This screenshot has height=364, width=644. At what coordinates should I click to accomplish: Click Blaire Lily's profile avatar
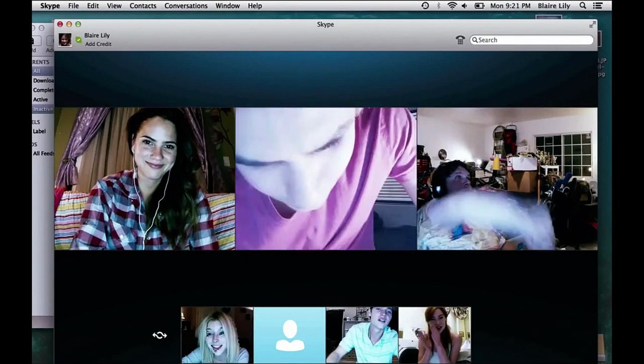point(65,39)
